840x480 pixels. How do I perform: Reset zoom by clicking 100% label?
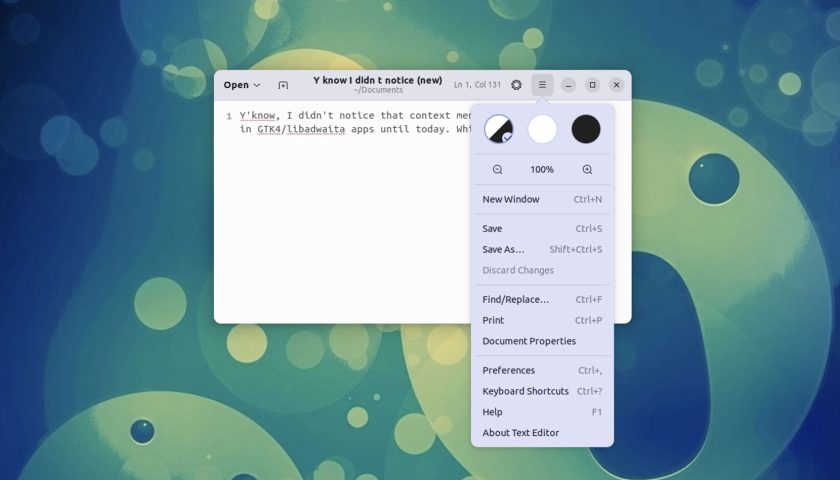[x=542, y=170]
